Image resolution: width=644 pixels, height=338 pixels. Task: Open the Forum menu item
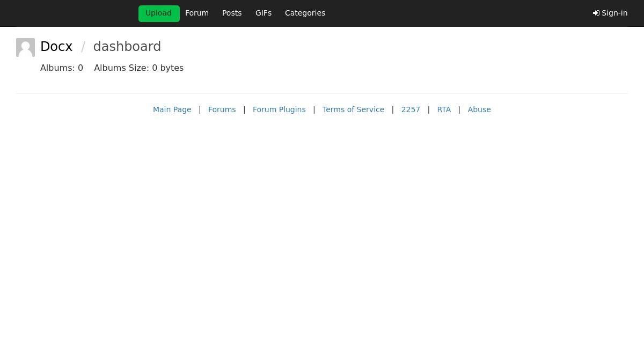coord(197,13)
